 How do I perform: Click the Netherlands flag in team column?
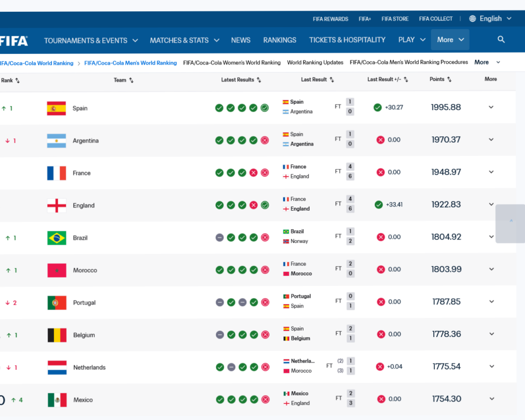pyautogui.click(x=57, y=367)
